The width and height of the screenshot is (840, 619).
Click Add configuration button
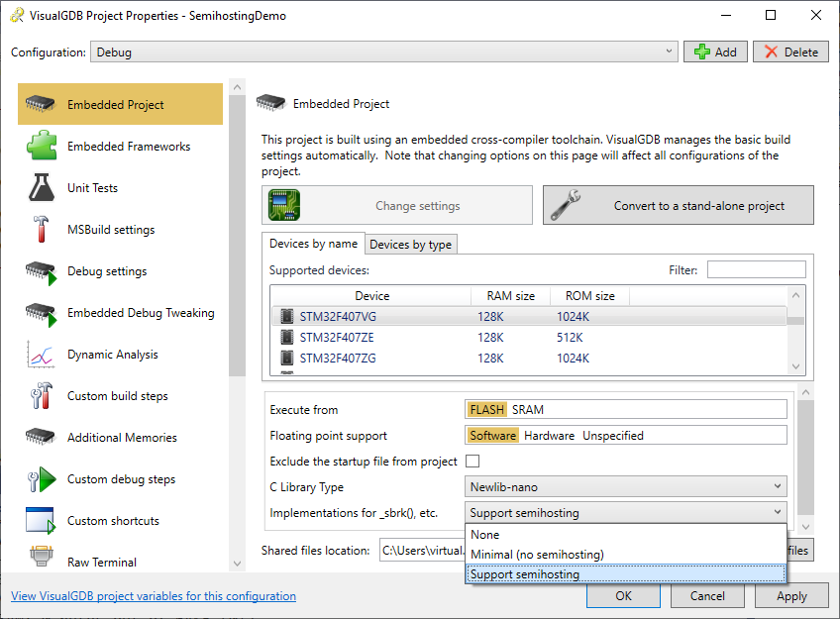click(x=715, y=52)
